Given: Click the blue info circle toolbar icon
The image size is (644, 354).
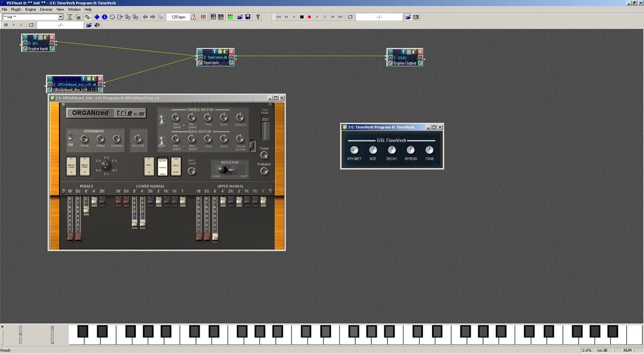Looking at the screenshot, I should [105, 17].
